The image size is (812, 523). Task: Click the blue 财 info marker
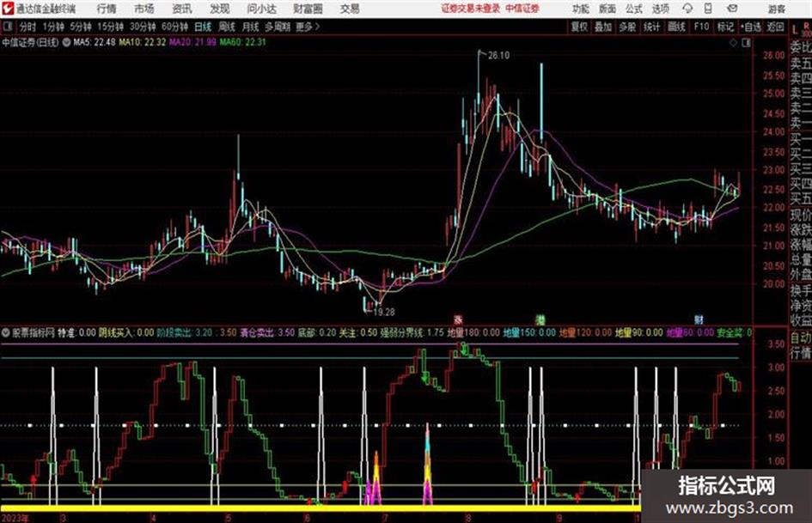(x=699, y=319)
